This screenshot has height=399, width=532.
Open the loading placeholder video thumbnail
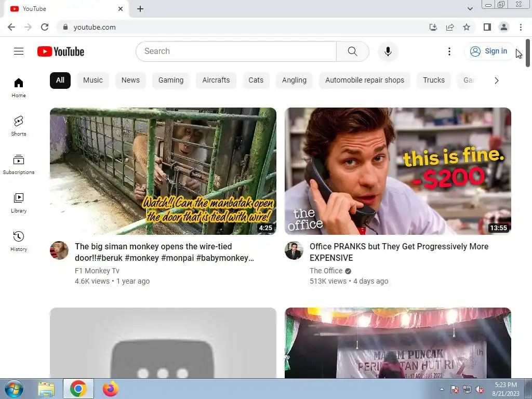pyautogui.click(x=163, y=343)
